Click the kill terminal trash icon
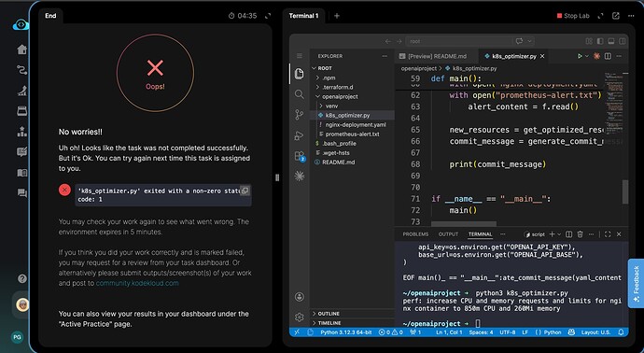 [x=580, y=234]
